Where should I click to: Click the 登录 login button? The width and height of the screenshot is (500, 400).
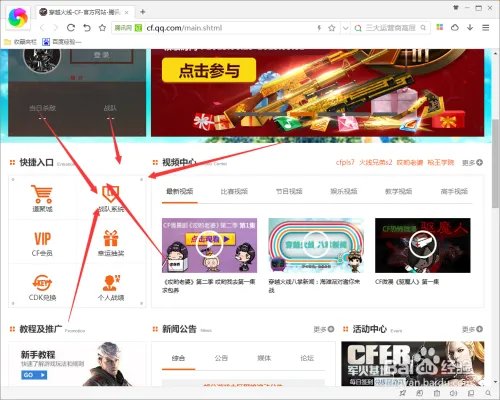click(x=101, y=55)
